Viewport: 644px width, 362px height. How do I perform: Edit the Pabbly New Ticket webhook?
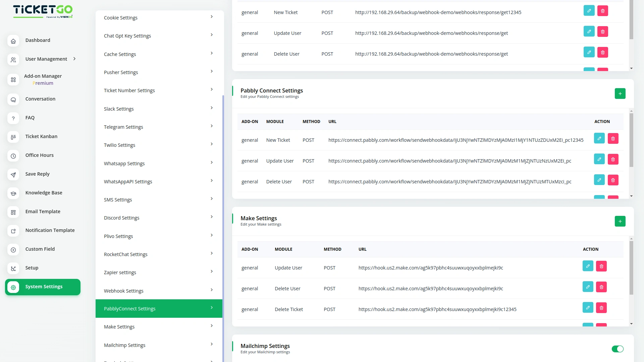(x=599, y=138)
